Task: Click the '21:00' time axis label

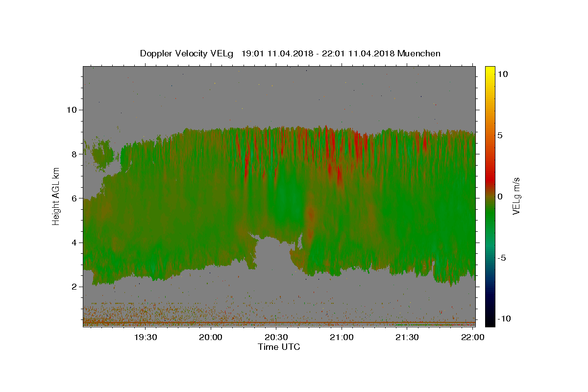Action: [x=342, y=337]
